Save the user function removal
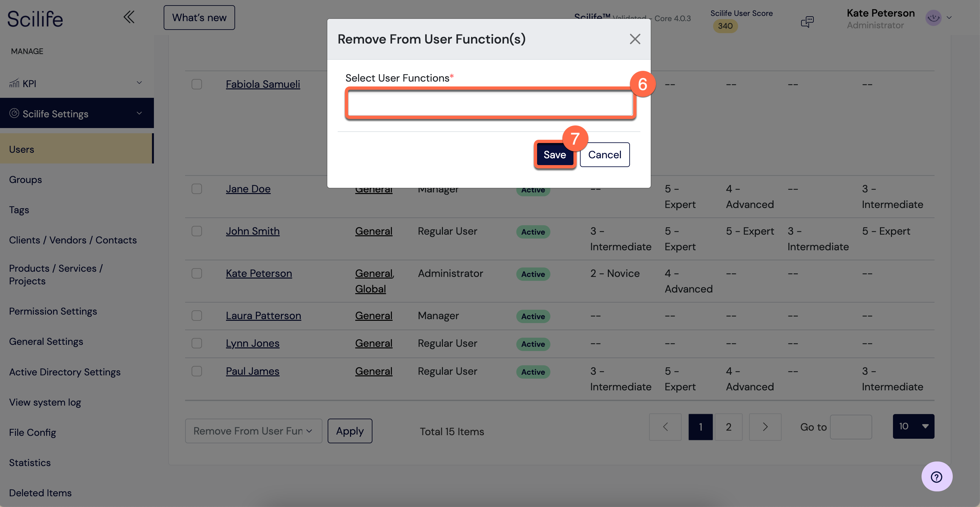Screen dimensions: 980x507 point(554,154)
